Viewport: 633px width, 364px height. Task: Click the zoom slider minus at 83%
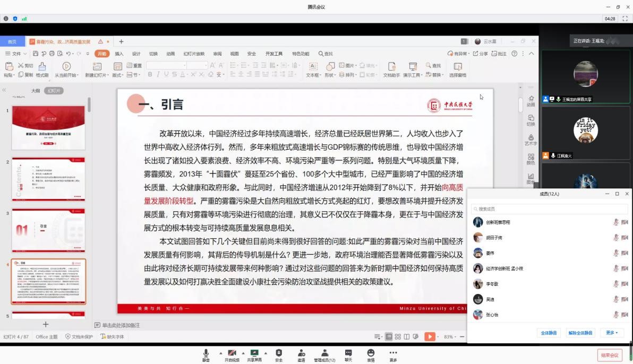click(462, 337)
